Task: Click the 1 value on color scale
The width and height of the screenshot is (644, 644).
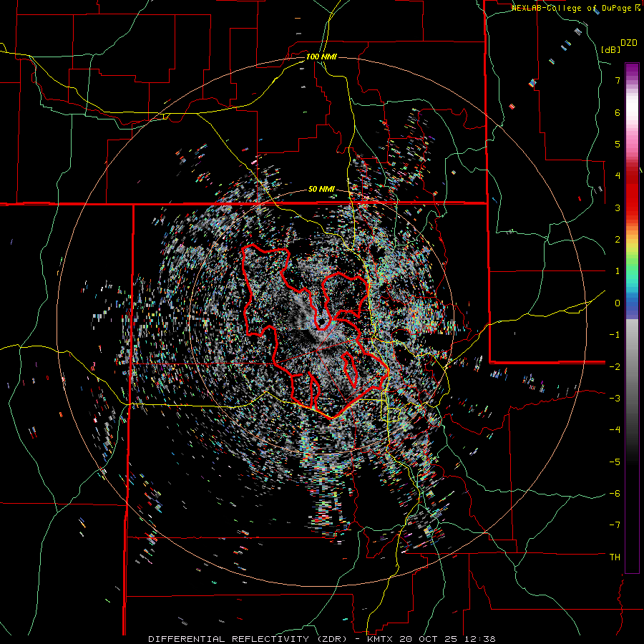Action: (x=618, y=271)
